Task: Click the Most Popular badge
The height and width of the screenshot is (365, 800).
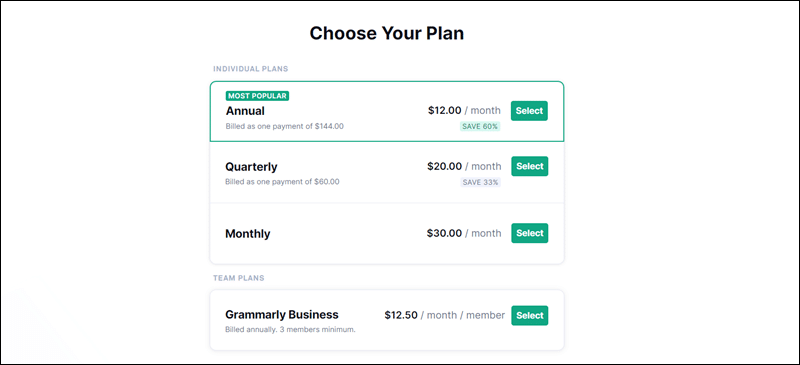Action: [x=257, y=96]
